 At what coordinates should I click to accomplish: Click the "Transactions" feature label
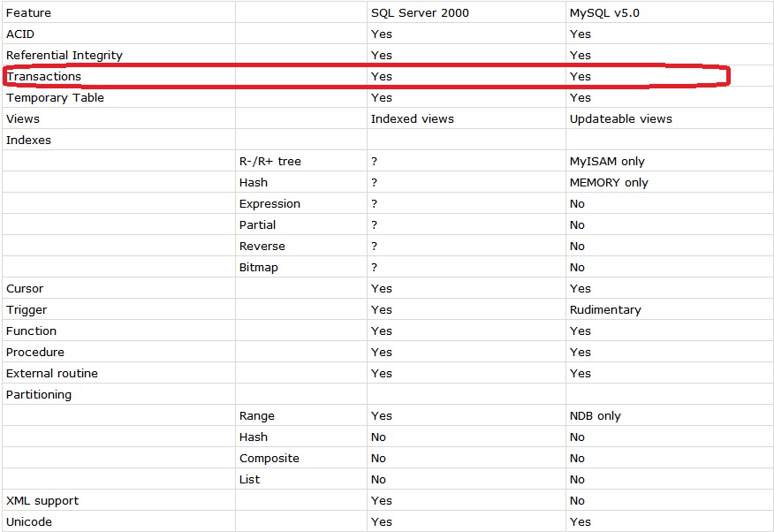[x=44, y=77]
